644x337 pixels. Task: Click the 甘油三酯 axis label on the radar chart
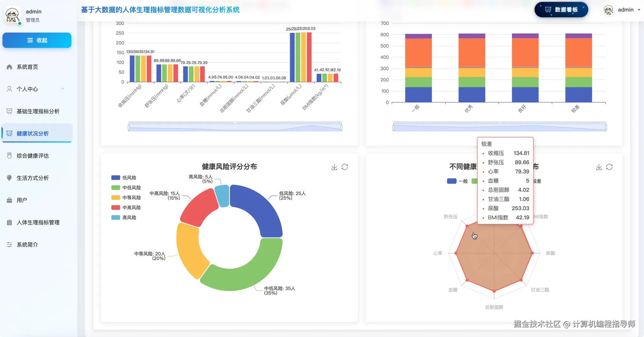(x=540, y=290)
